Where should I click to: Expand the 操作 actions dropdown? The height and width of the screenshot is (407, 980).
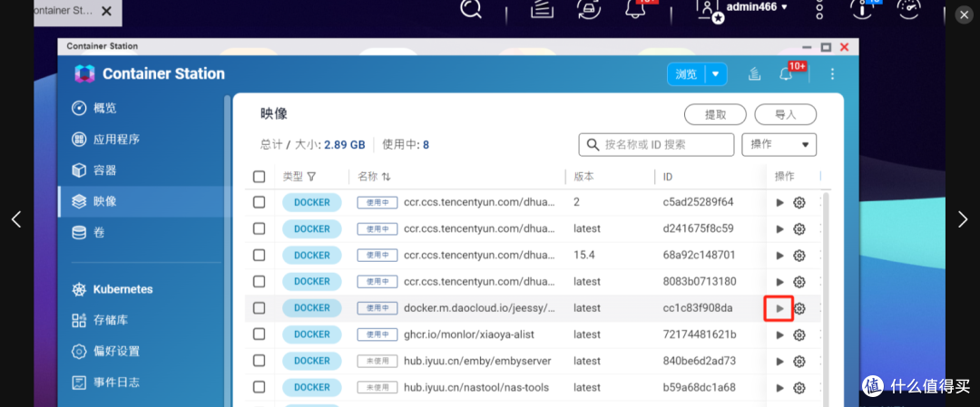coord(779,145)
